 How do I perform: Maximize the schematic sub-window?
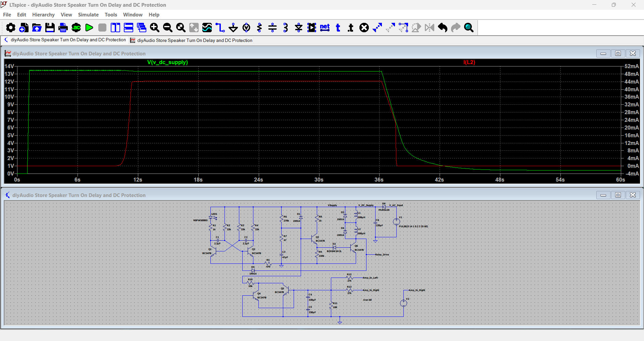pos(618,195)
